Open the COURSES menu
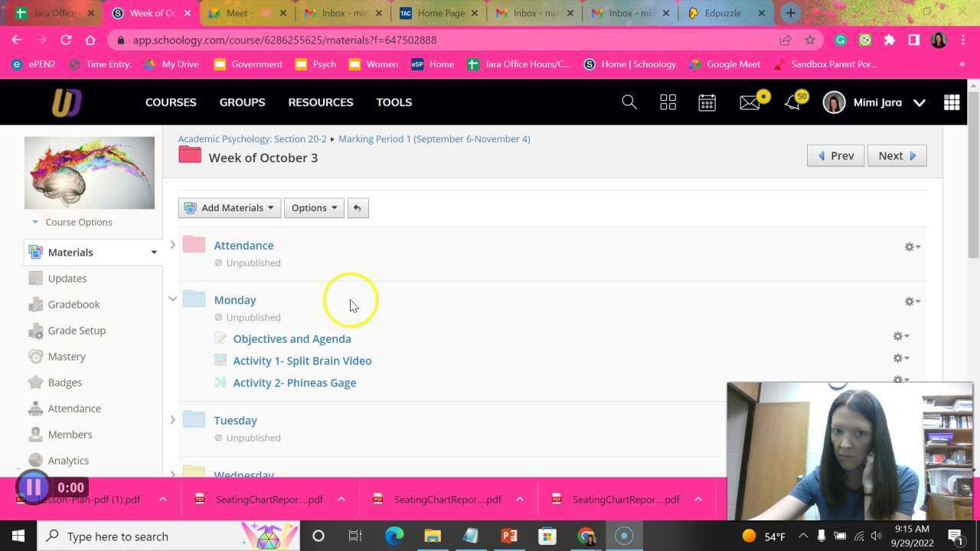Image resolution: width=980 pixels, height=551 pixels. (x=171, y=103)
